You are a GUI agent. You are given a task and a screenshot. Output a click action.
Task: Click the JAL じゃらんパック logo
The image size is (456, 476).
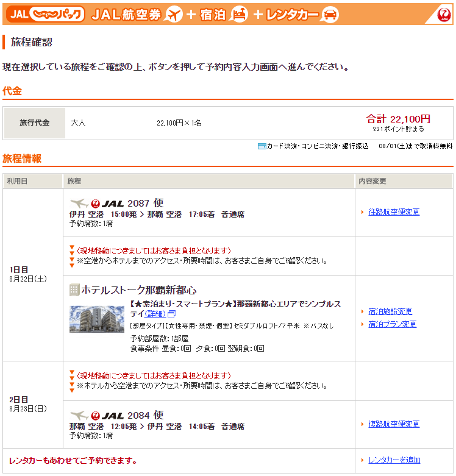(x=46, y=14)
